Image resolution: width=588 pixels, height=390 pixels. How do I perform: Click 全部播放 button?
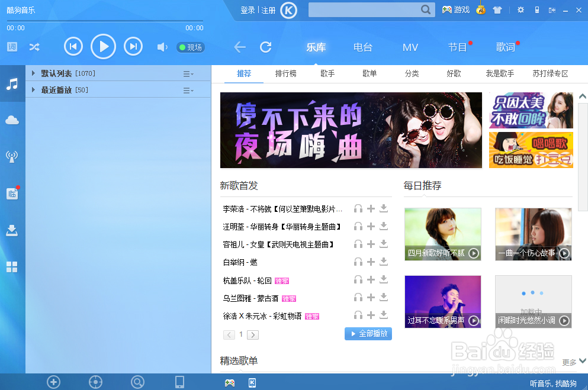[x=368, y=333]
